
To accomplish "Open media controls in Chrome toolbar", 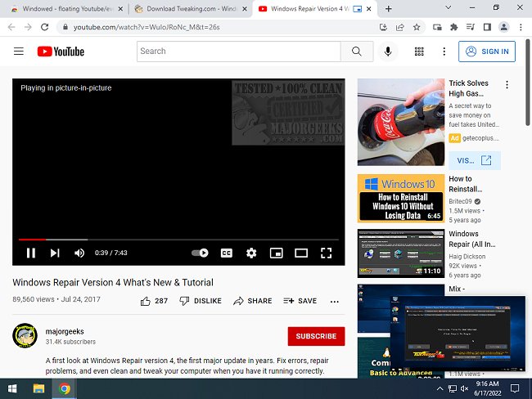I will point(471,27).
